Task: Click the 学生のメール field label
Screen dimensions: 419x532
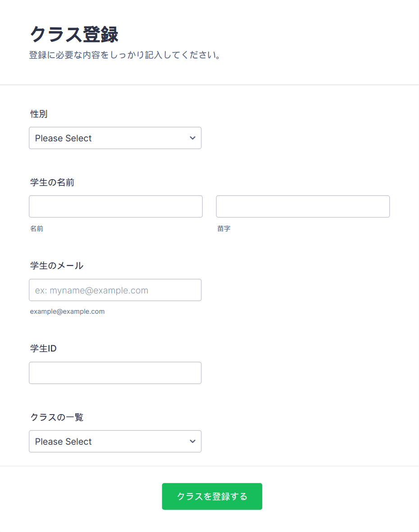Action: point(57,266)
